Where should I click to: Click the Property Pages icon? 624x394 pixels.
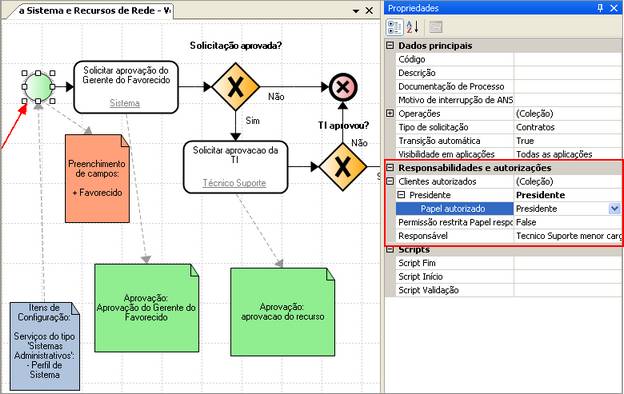point(436,27)
